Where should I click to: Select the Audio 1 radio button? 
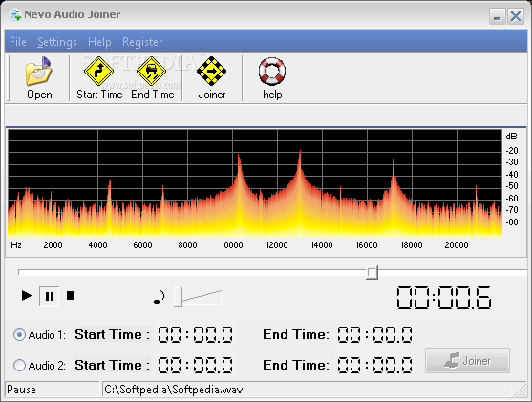point(19,335)
